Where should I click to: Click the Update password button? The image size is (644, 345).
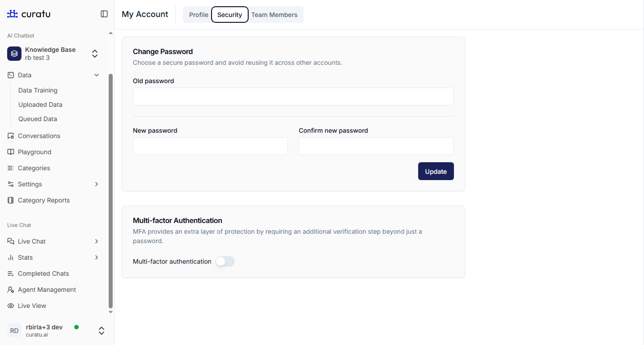[436, 171]
